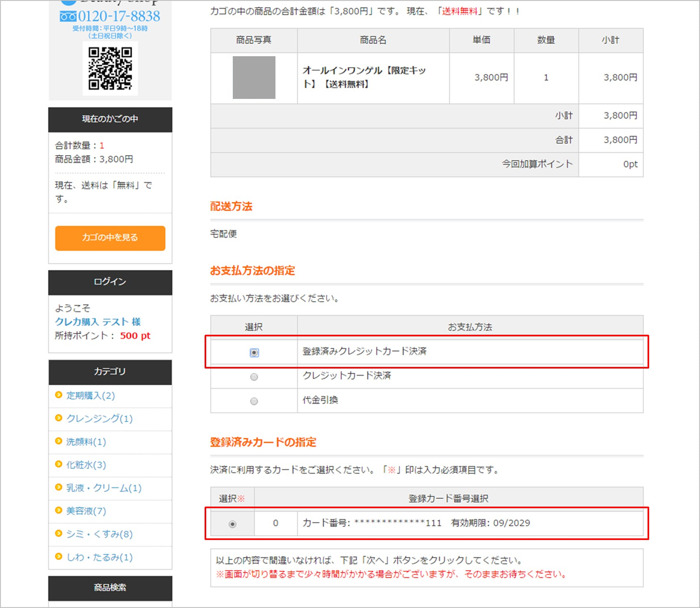Select 登録済みクレジットカード決済 radio button
Screen dimensions: 700x608
tap(254, 352)
